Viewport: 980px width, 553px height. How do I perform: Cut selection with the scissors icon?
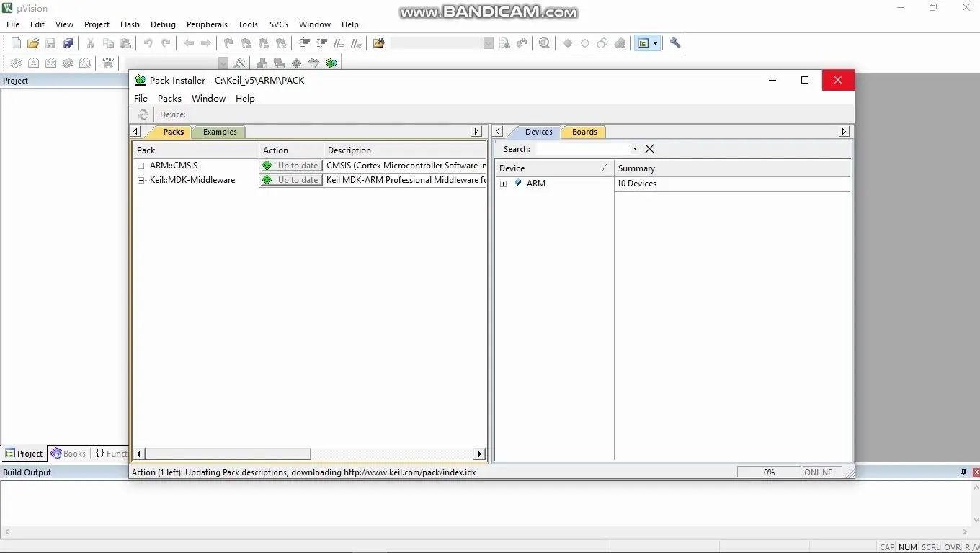click(x=91, y=43)
